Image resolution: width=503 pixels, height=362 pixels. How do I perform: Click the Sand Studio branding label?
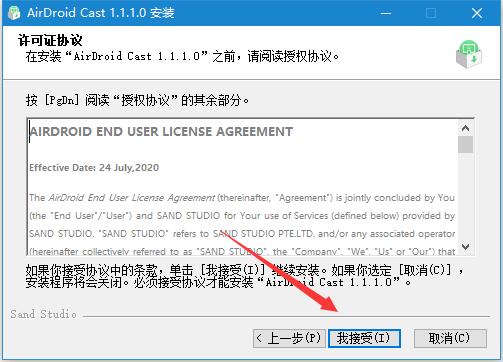click(43, 314)
